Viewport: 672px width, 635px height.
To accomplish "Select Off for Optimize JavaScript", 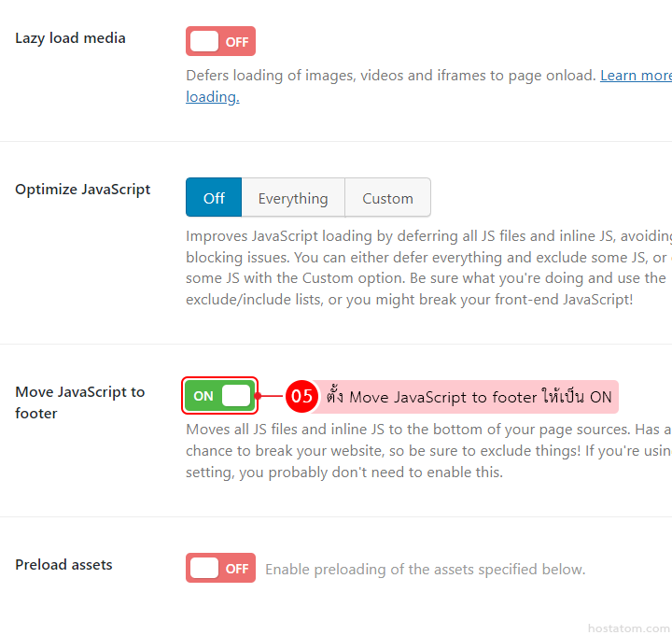I will tap(214, 198).
